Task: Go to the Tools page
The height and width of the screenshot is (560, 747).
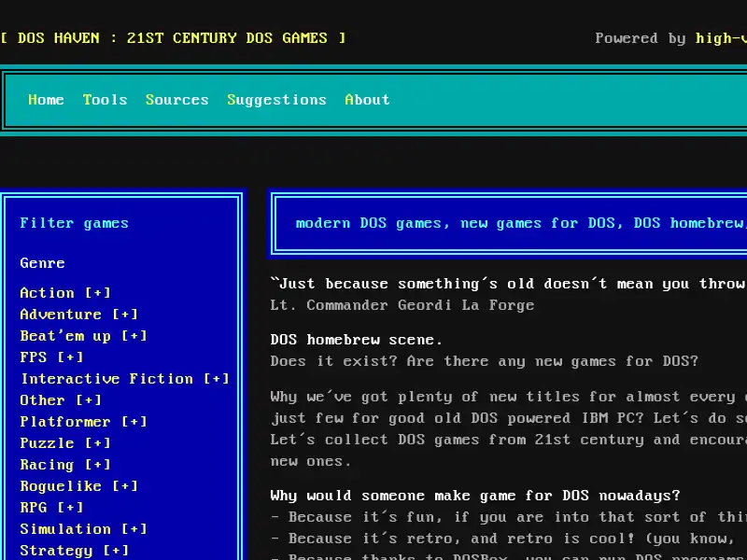Action: pos(105,99)
